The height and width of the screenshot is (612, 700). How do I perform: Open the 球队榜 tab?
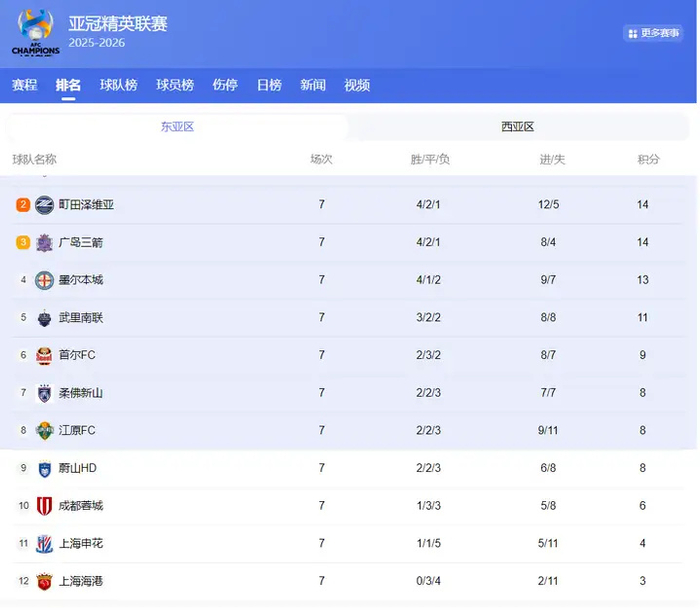click(118, 85)
